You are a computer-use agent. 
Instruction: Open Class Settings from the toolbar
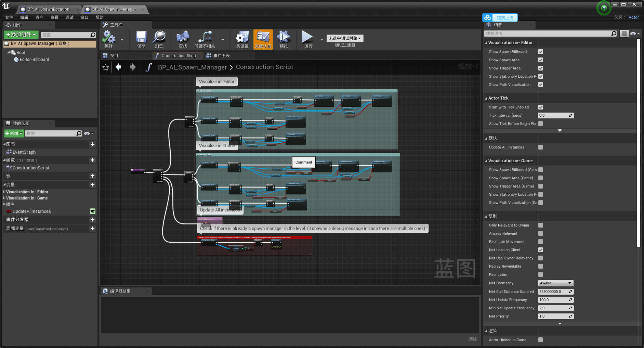click(242, 39)
